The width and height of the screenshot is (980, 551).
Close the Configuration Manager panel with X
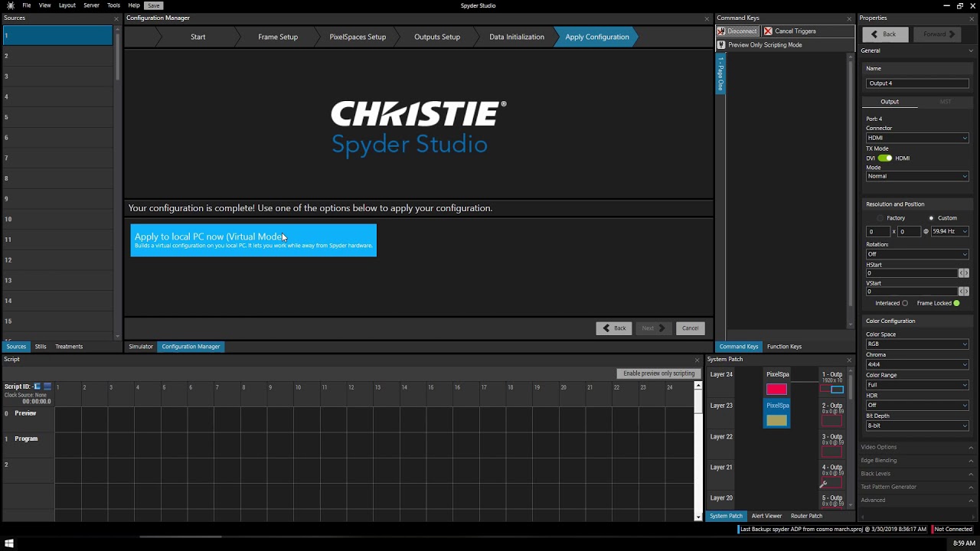pos(707,18)
